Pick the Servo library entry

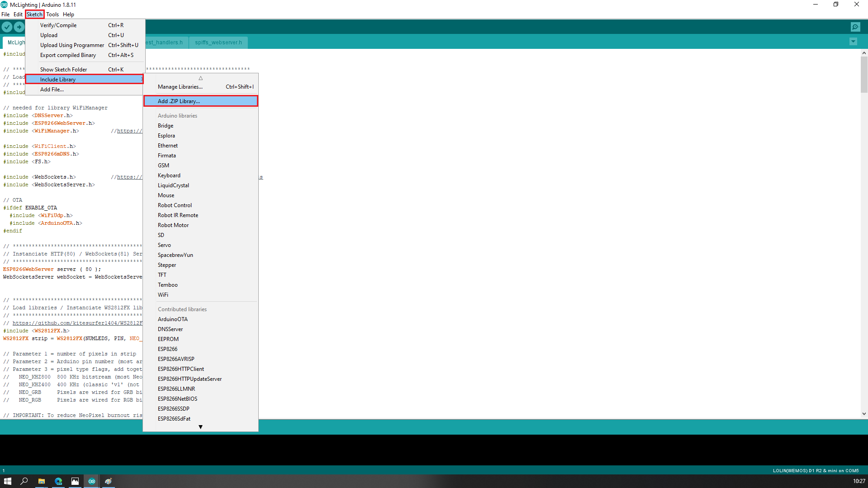[164, 245]
